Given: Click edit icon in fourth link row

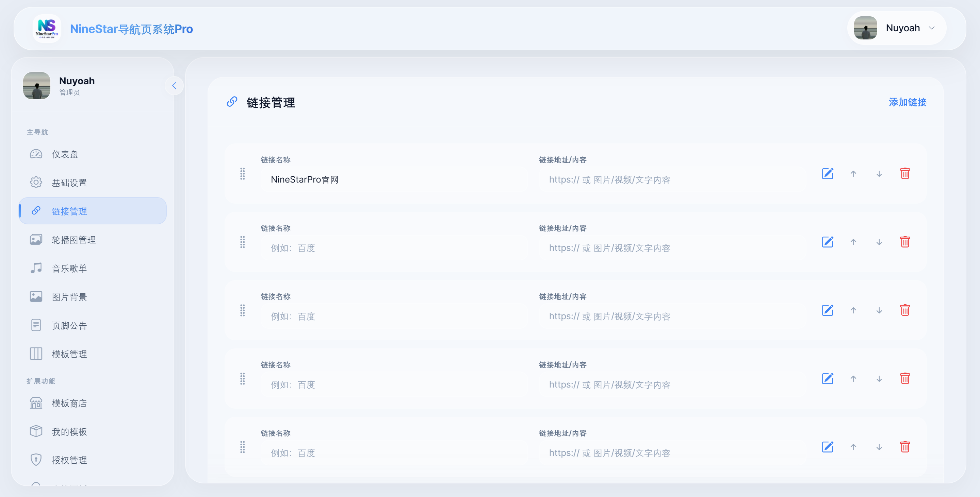Looking at the screenshot, I should (828, 379).
